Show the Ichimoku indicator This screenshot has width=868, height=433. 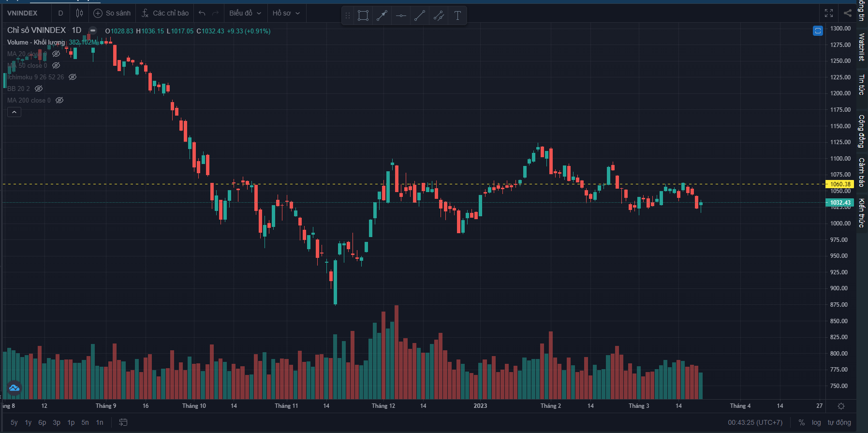(73, 77)
